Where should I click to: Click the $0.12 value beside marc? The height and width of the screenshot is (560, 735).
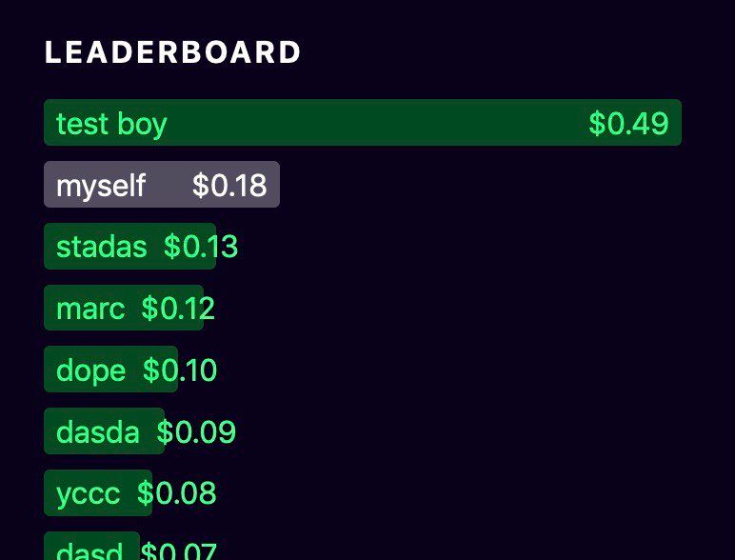178,309
